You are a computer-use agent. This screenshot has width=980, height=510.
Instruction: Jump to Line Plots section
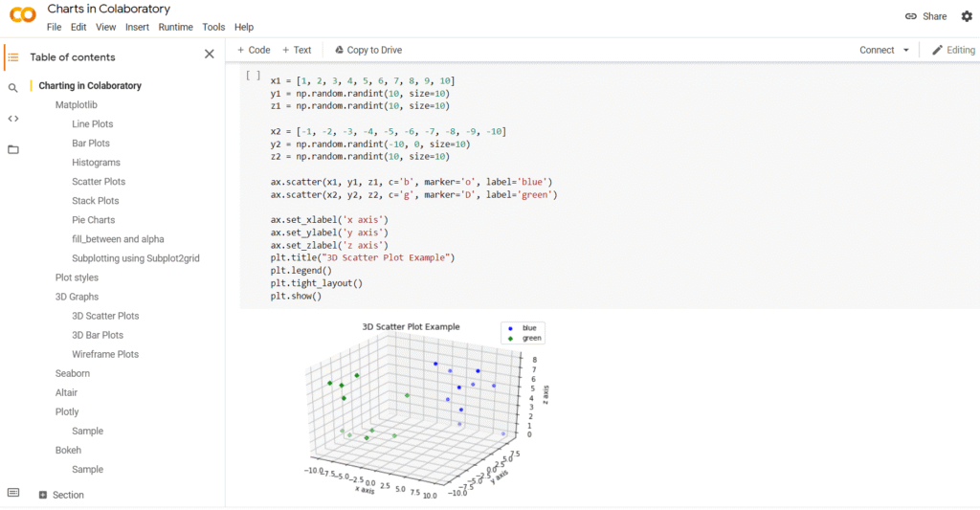click(x=93, y=123)
